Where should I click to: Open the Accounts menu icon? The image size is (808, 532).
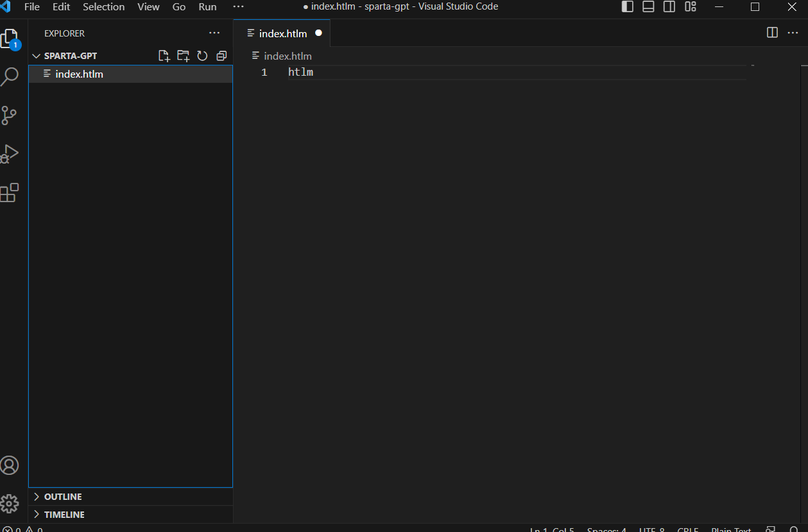(9, 465)
